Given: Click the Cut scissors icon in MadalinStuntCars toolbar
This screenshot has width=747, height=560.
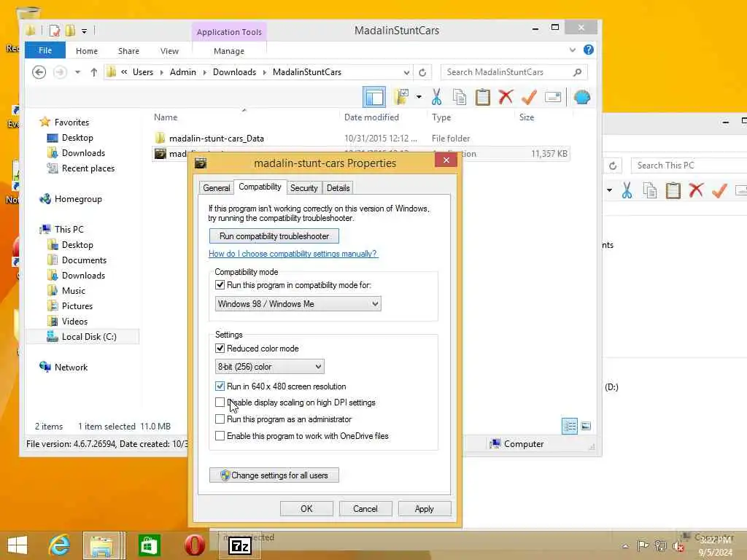Looking at the screenshot, I should (436, 97).
